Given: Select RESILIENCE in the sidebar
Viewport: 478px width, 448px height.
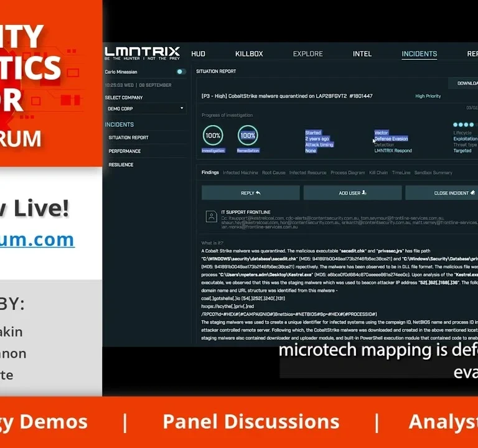Looking at the screenshot, I should point(121,164).
